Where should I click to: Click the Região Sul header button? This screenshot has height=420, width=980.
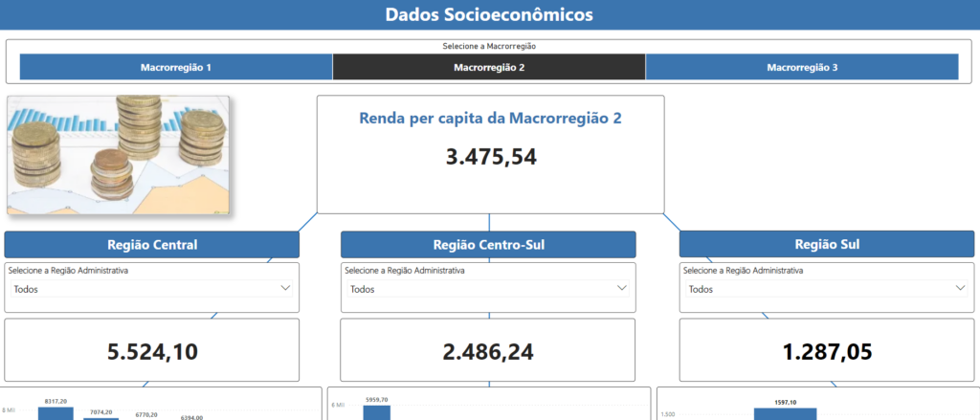coord(826,244)
